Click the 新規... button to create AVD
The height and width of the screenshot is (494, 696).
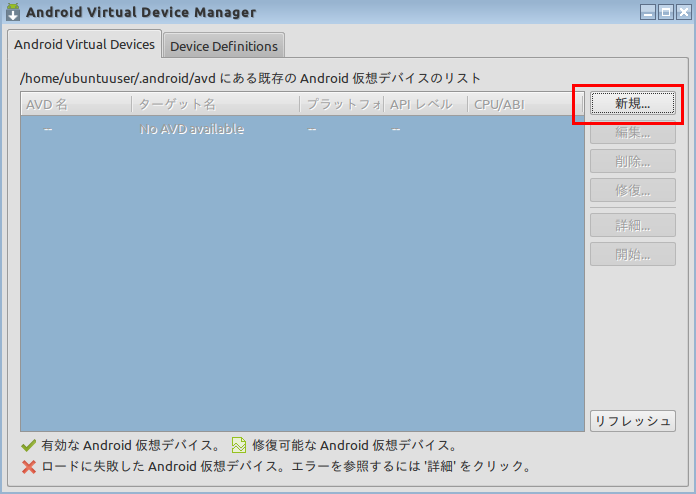633,103
